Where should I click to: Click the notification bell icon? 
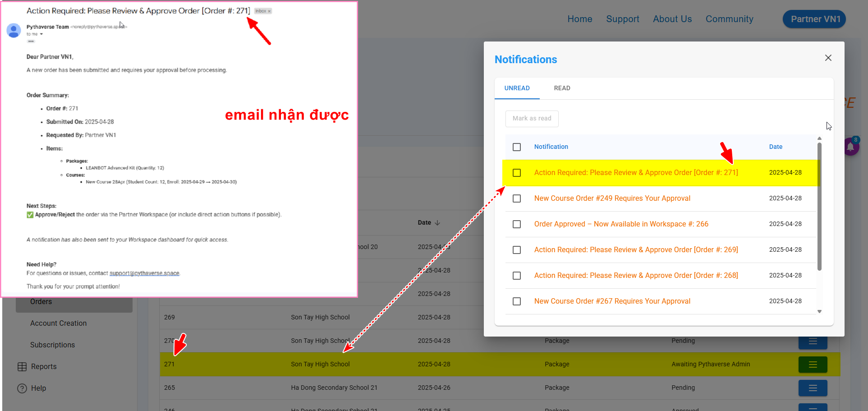pyautogui.click(x=850, y=147)
